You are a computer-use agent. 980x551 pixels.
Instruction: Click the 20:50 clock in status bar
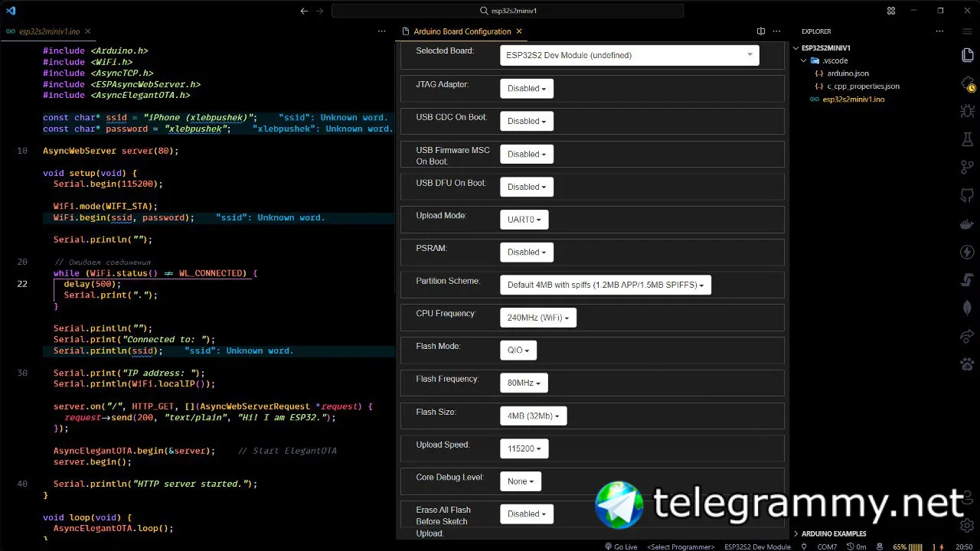965,546
